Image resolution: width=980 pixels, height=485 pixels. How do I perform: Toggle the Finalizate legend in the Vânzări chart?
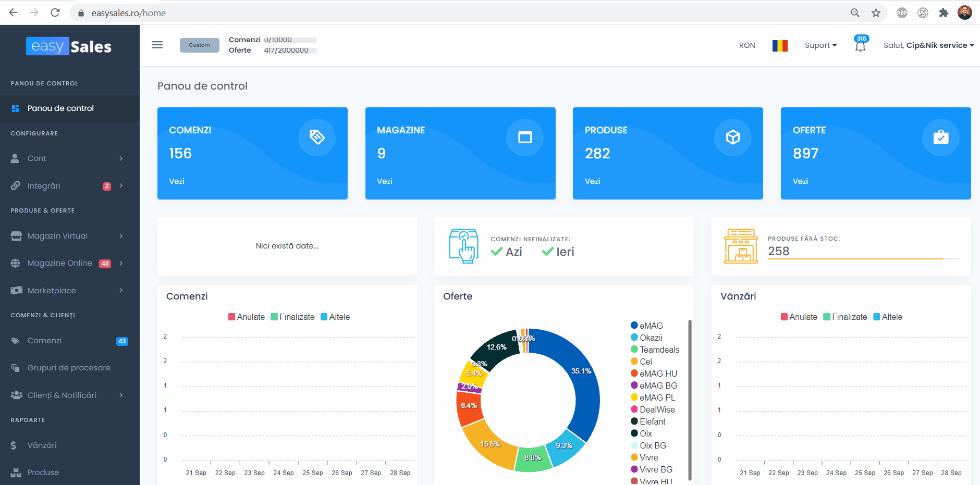coord(845,317)
